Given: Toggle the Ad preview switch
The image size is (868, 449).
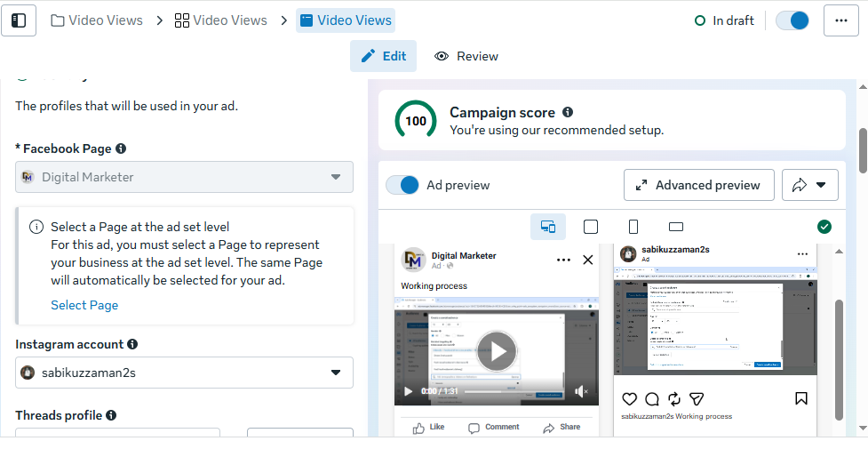Looking at the screenshot, I should coord(402,185).
